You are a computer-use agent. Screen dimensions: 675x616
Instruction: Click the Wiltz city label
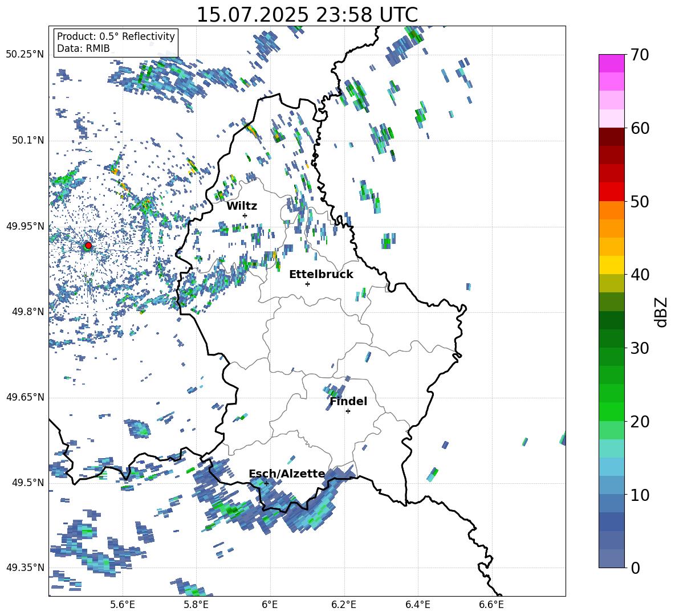(x=242, y=206)
